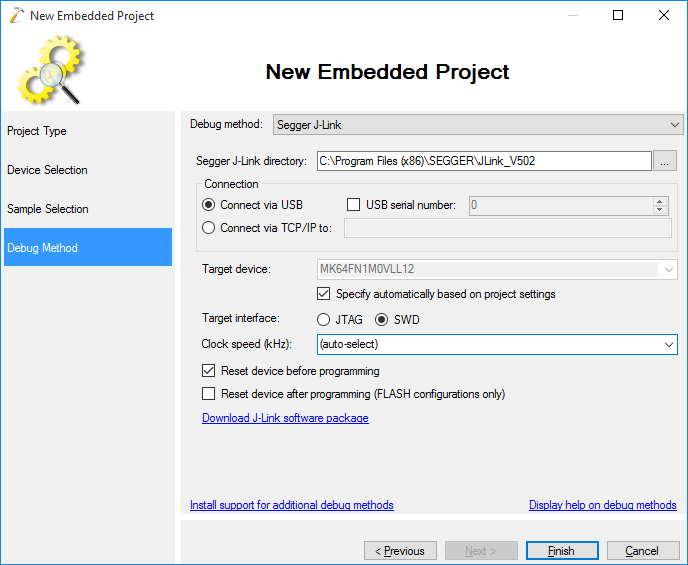This screenshot has height=565, width=688.
Task: Go to the Device Selection step
Action: click(x=88, y=170)
